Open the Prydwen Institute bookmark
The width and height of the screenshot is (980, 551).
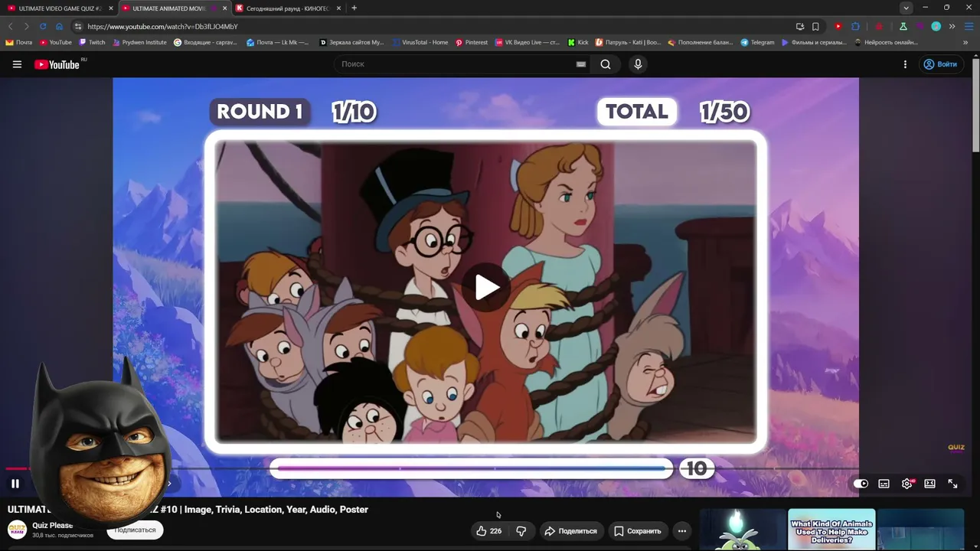[139, 43]
